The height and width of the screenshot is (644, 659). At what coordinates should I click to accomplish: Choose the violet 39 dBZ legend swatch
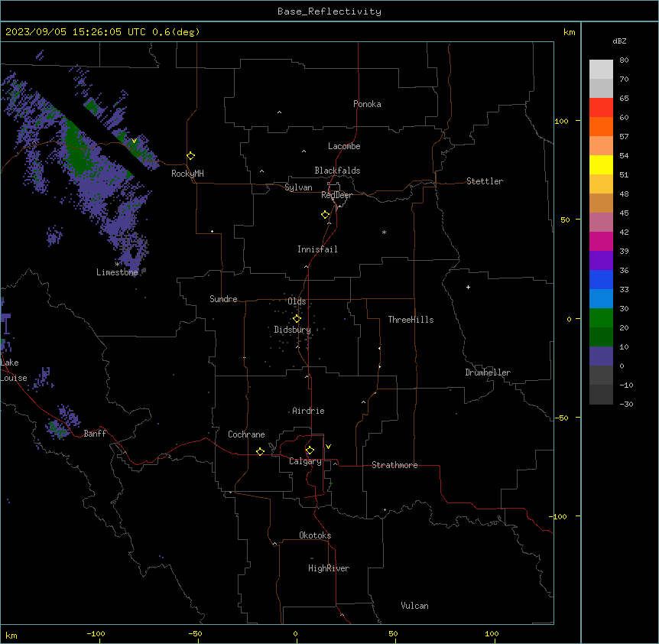point(601,261)
